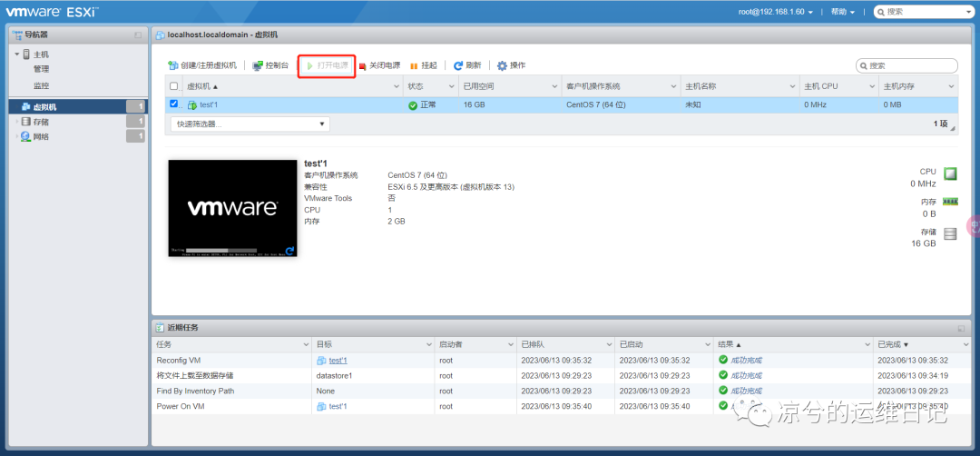Sort tasks by Task (任务) column header
980x456 pixels.
tap(164, 344)
